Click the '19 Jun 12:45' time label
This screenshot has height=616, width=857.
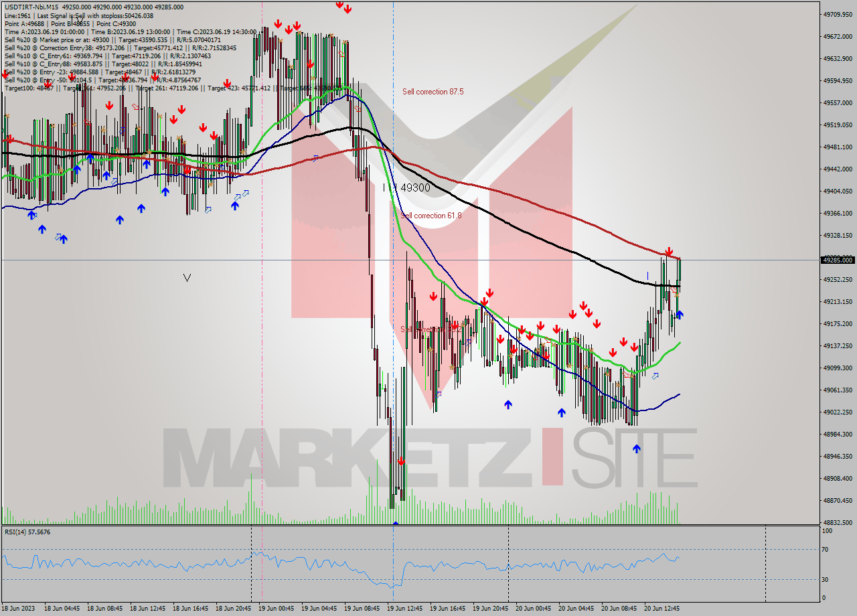[404, 609]
